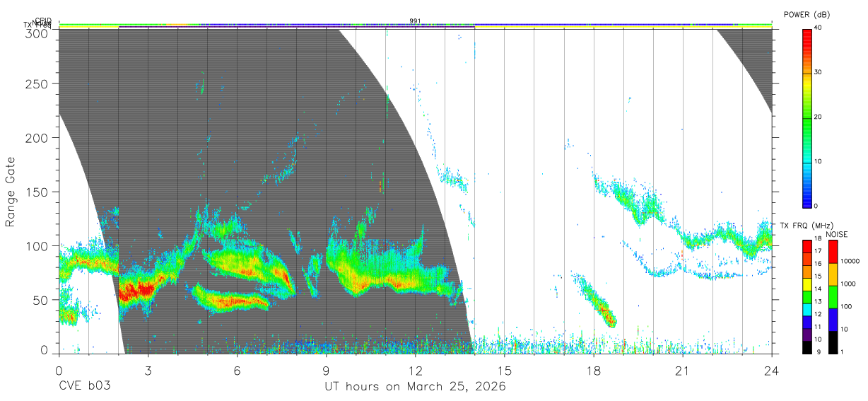Click the '20' label on the POWER scale
The width and height of the screenshot is (868, 401).
(x=817, y=117)
